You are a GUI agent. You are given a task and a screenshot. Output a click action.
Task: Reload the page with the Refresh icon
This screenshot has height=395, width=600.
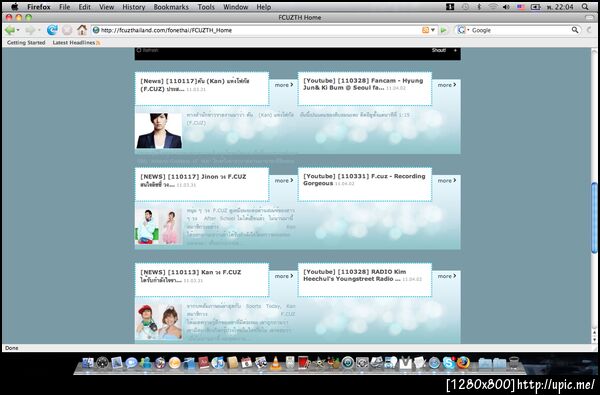(x=52, y=30)
